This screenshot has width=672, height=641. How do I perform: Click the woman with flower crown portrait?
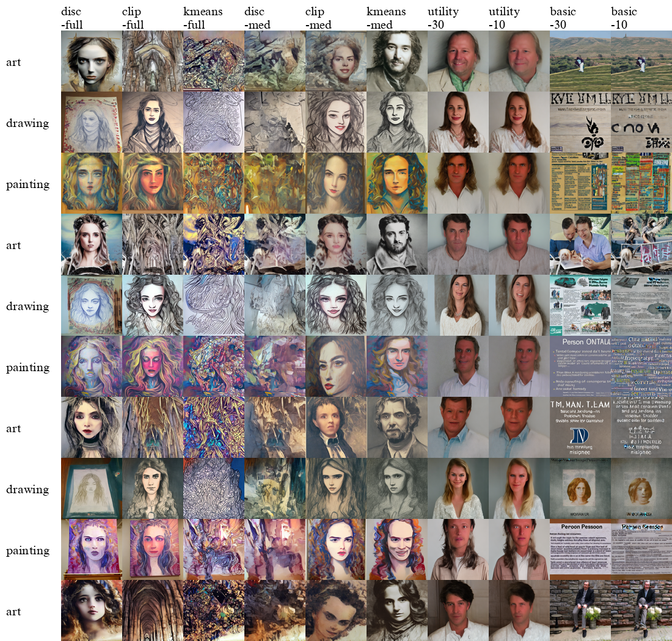point(91,244)
